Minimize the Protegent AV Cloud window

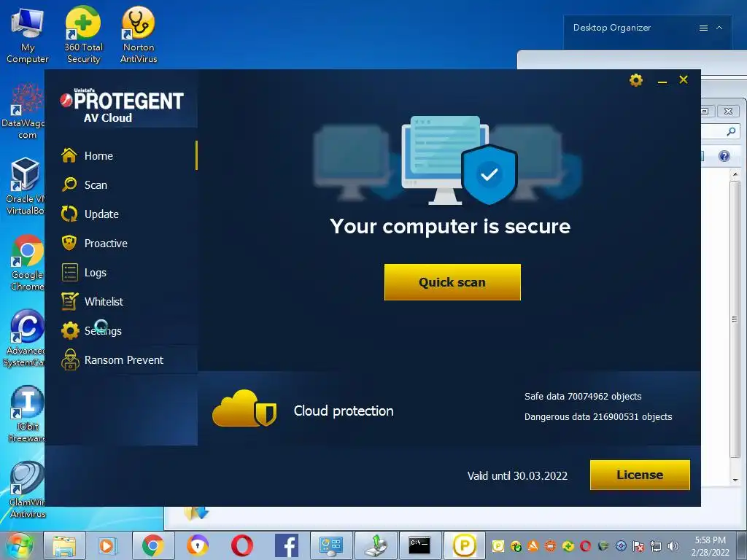point(662,82)
